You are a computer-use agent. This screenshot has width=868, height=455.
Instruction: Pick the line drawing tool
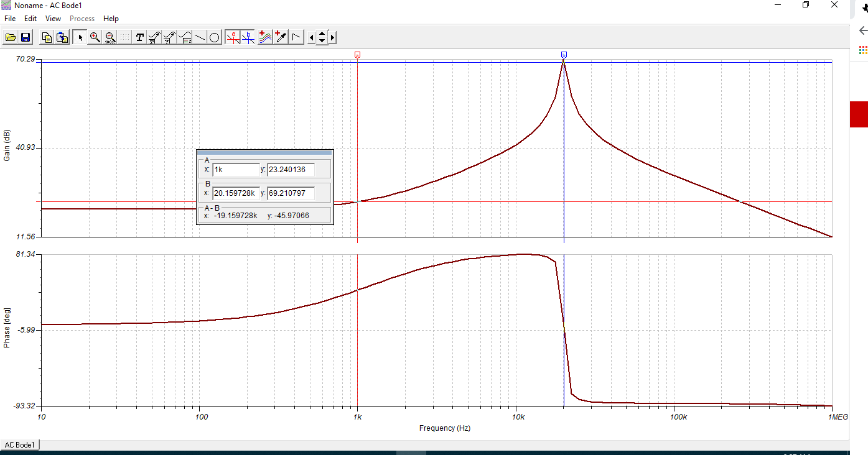pyautogui.click(x=200, y=37)
